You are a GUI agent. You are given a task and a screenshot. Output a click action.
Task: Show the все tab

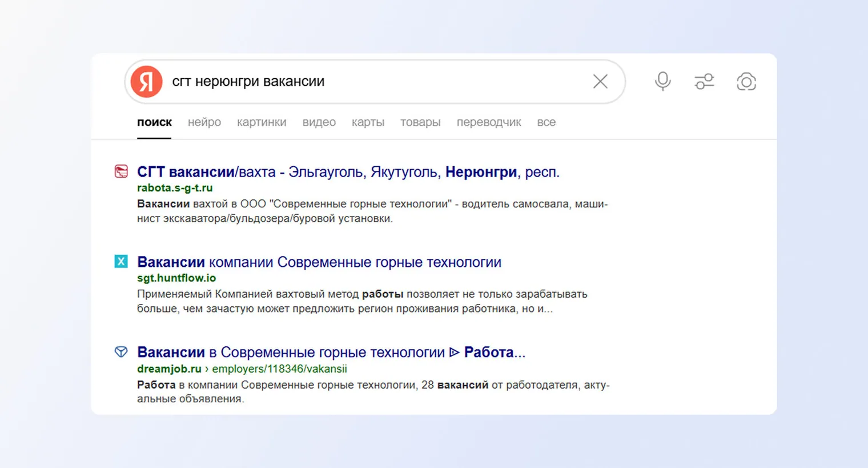(546, 122)
